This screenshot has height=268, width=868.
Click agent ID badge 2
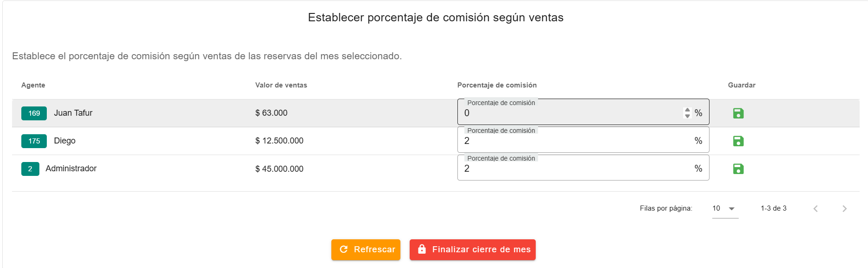click(x=30, y=169)
